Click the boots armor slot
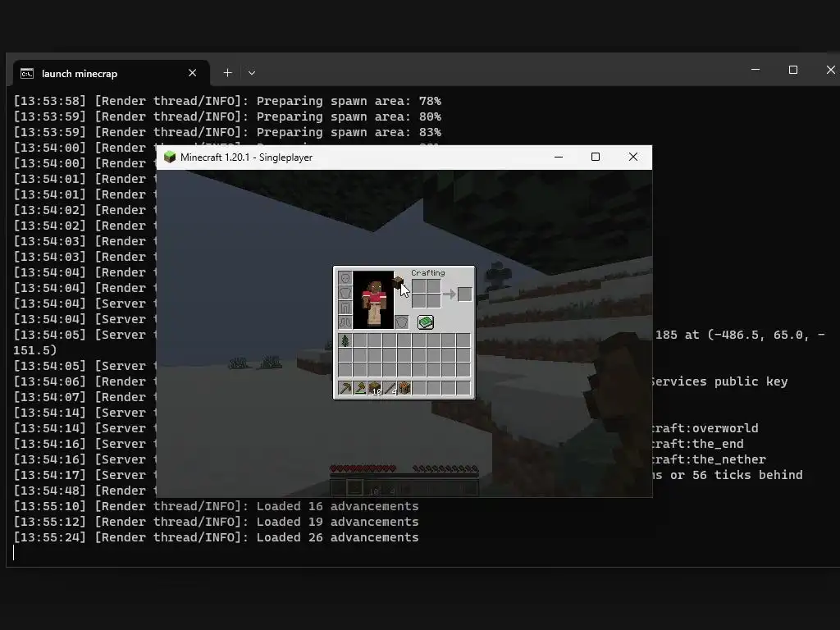This screenshot has width=840, height=630. [345, 322]
